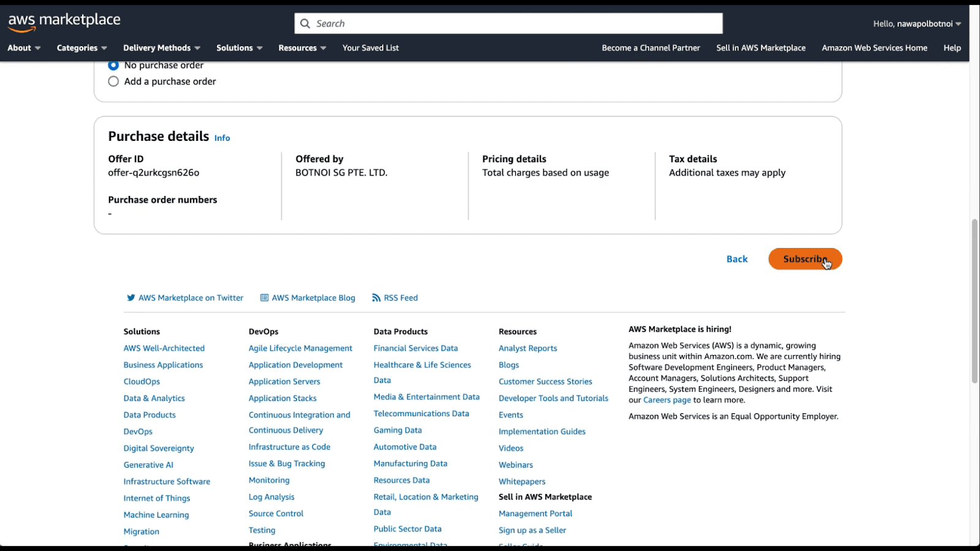The height and width of the screenshot is (551, 980).
Task: Open the Source Control link
Action: (276, 514)
